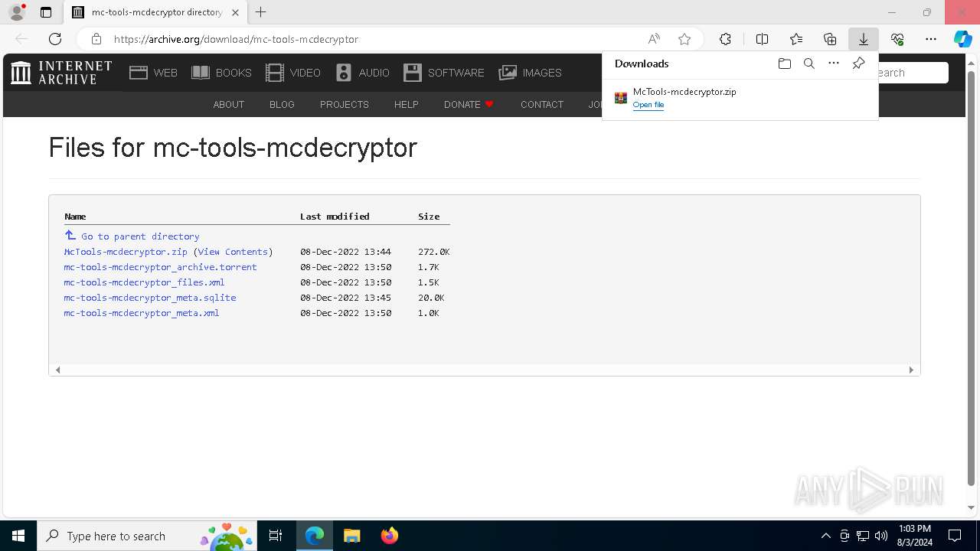Click Open file under McTools-mcdecryptor.zip
Viewport: 980px width, 551px height.
tap(648, 105)
